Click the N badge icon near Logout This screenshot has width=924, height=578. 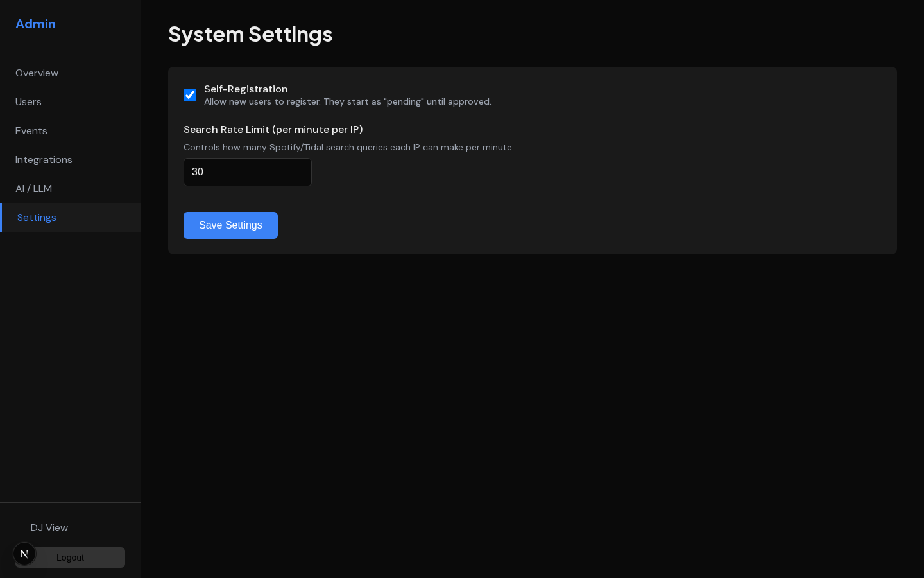(24, 553)
